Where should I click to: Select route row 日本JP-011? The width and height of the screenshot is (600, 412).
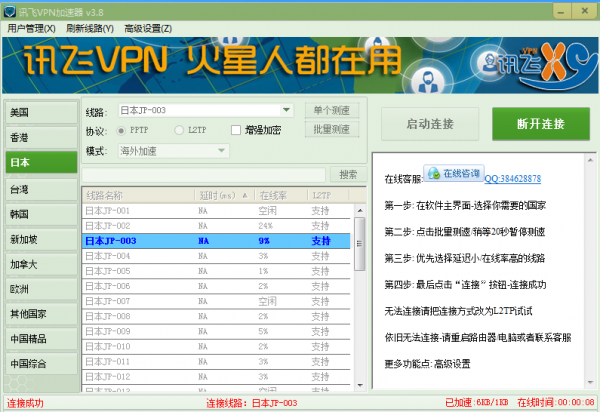[x=216, y=362]
